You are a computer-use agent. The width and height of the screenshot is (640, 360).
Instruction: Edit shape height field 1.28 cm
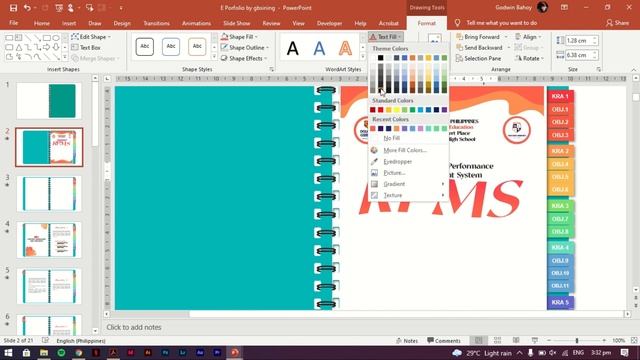(x=578, y=40)
